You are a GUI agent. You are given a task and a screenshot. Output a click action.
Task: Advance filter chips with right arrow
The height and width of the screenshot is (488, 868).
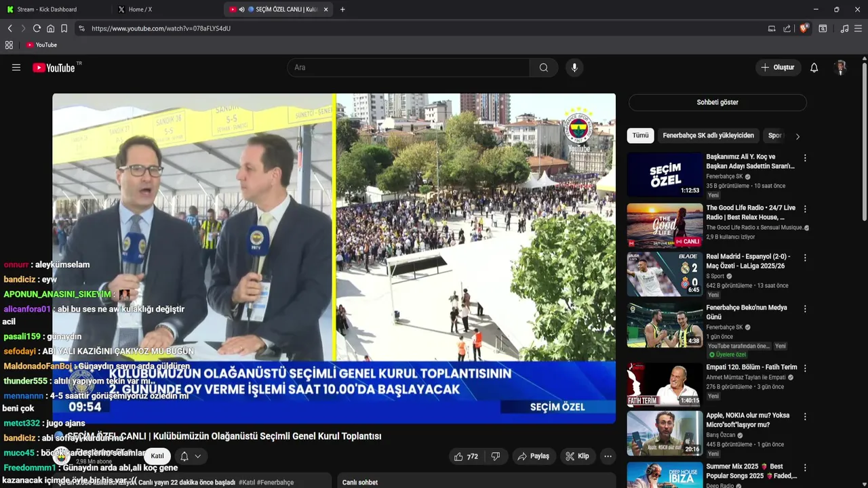coord(797,136)
